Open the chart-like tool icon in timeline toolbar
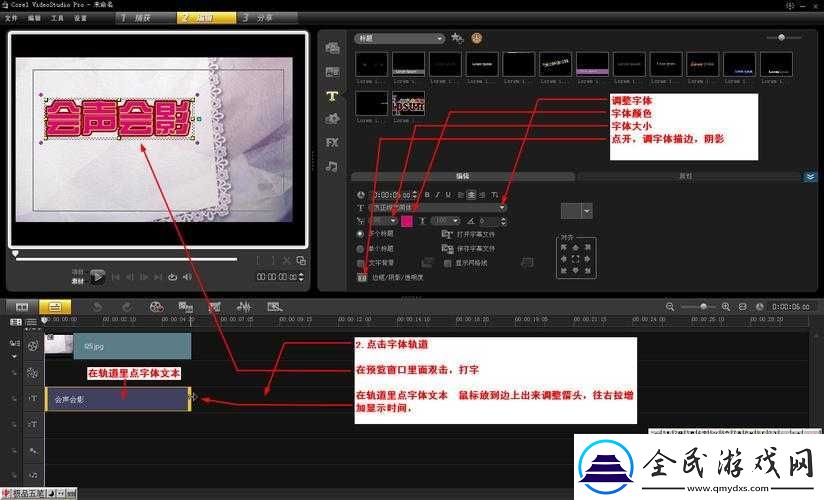The height and width of the screenshot is (500, 824). point(214,307)
